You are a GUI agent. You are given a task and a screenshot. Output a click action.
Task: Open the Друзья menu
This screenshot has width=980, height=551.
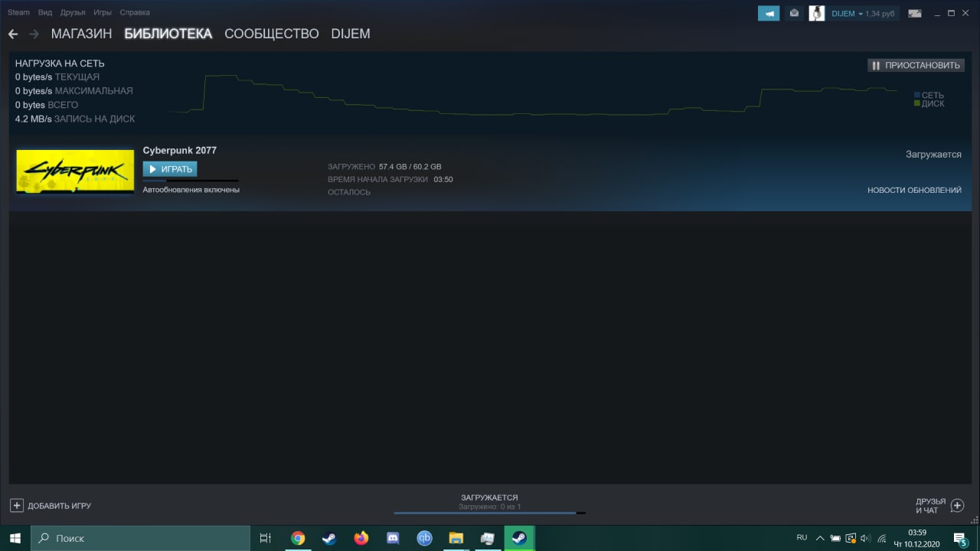tap(73, 12)
